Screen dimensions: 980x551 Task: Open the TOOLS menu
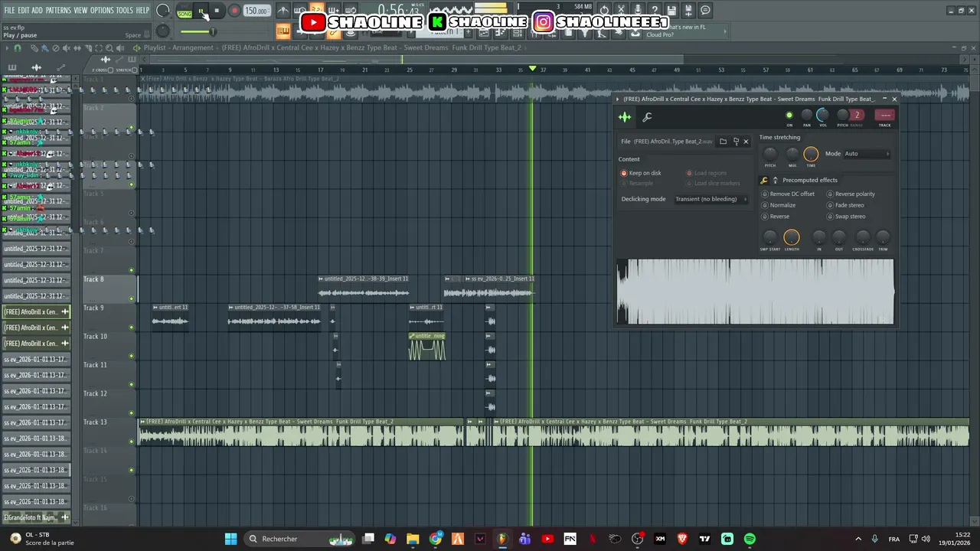point(124,10)
